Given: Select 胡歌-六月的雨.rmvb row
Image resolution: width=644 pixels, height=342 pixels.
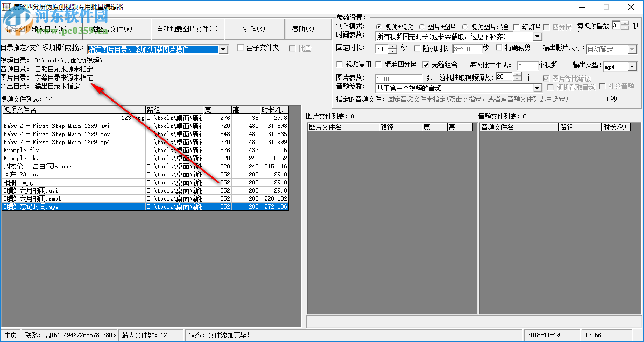Looking at the screenshot, I should 145,199.
